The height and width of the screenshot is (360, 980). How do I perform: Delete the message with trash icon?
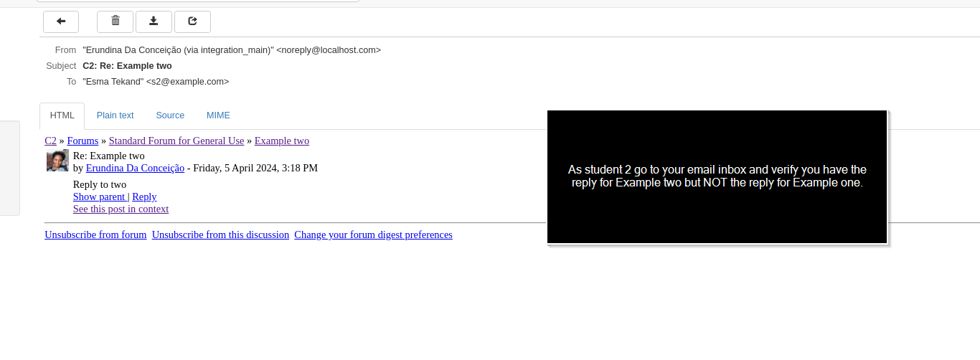point(115,22)
